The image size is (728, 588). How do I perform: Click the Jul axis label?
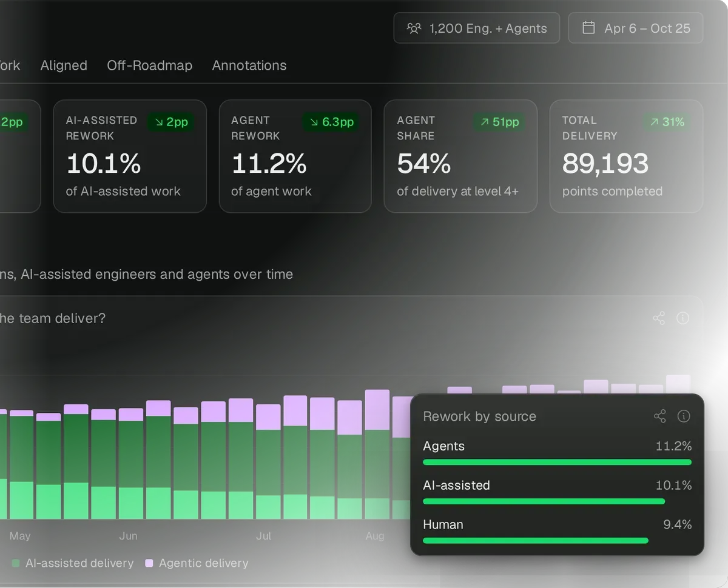[263, 536]
